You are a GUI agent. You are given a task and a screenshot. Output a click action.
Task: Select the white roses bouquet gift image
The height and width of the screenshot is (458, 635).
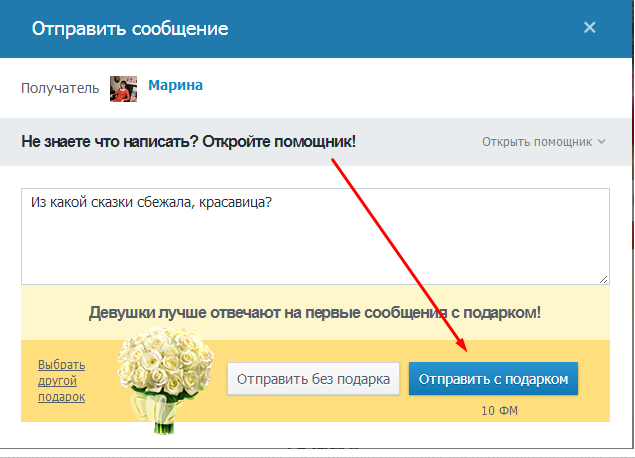(x=165, y=380)
